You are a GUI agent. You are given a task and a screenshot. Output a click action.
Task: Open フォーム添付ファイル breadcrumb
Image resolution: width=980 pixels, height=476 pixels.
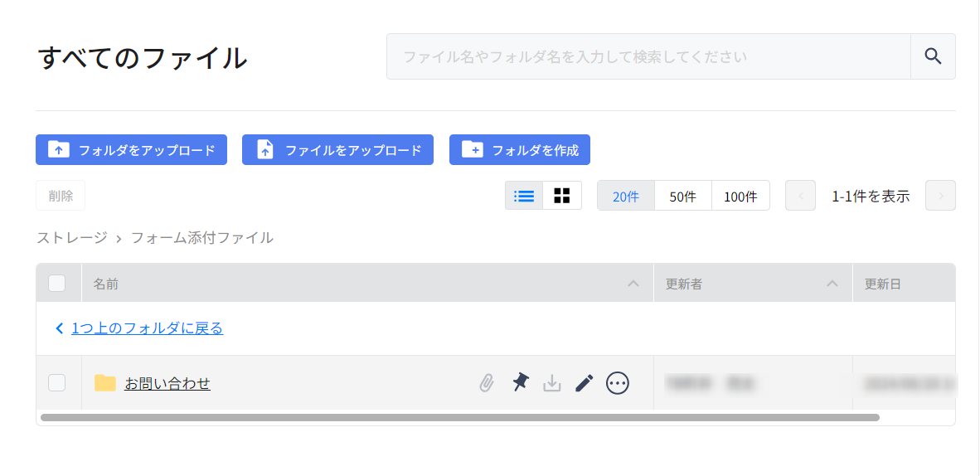201,238
